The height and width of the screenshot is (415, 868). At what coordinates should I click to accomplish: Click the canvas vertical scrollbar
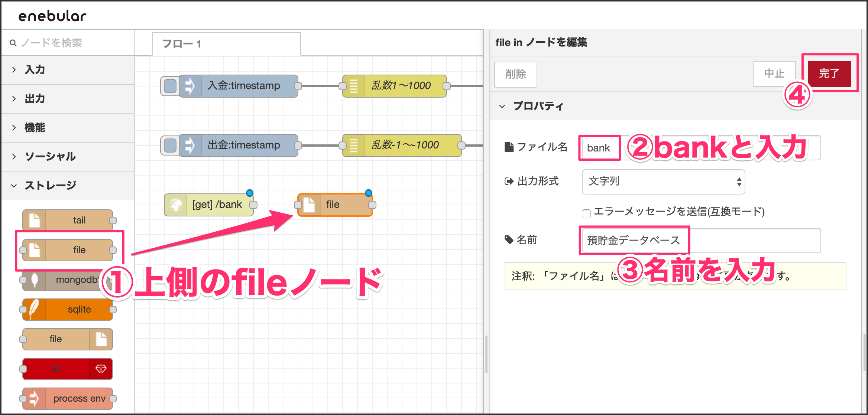coord(486,354)
